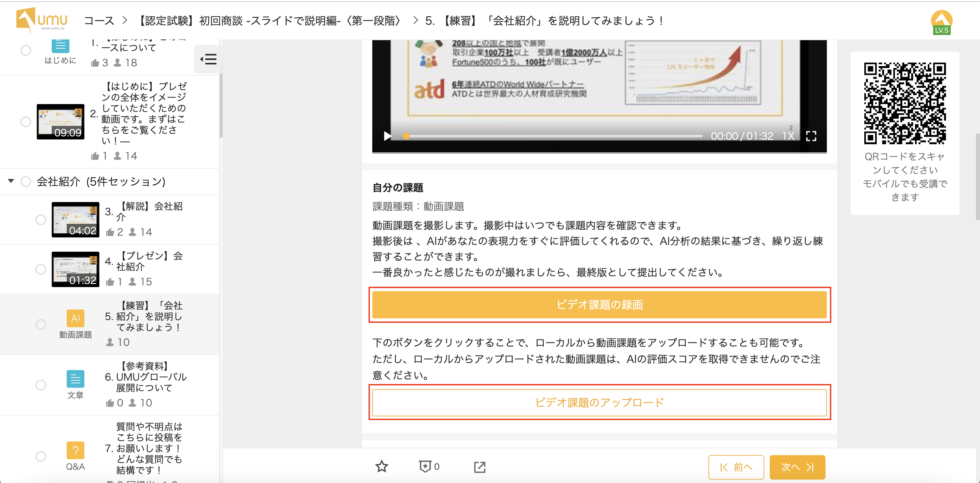The height and width of the screenshot is (483, 980).
Task: Open the share/external link icon
Action: point(479,467)
